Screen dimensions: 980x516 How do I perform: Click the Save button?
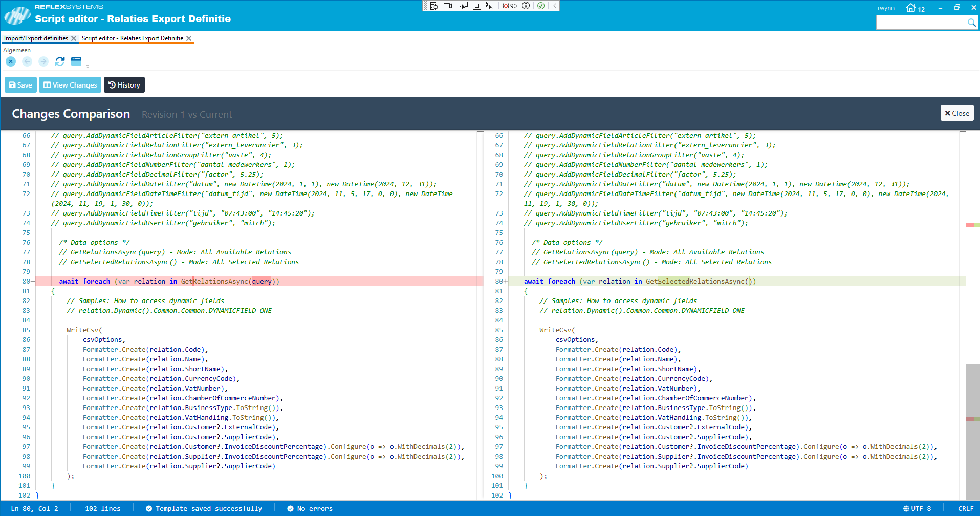[x=20, y=85]
